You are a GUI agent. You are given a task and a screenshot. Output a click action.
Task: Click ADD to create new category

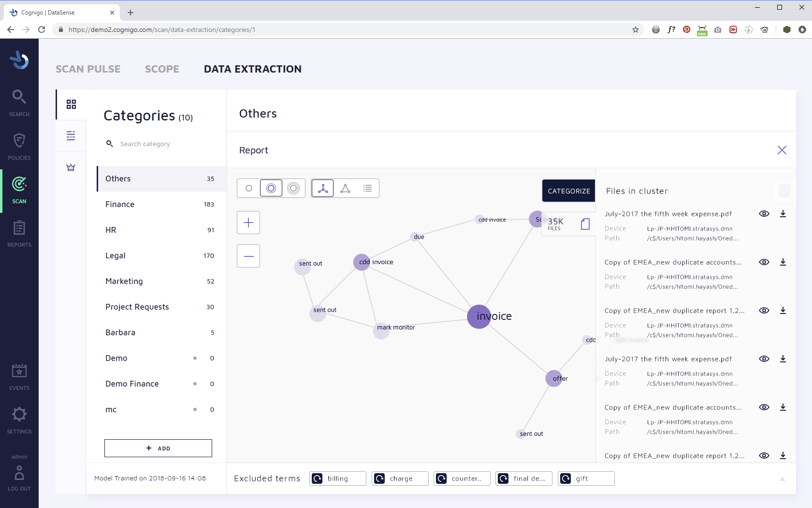[158, 448]
